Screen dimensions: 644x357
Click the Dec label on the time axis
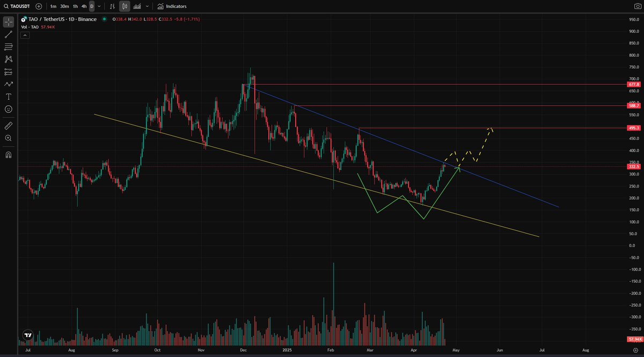click(x=243, y=349)
